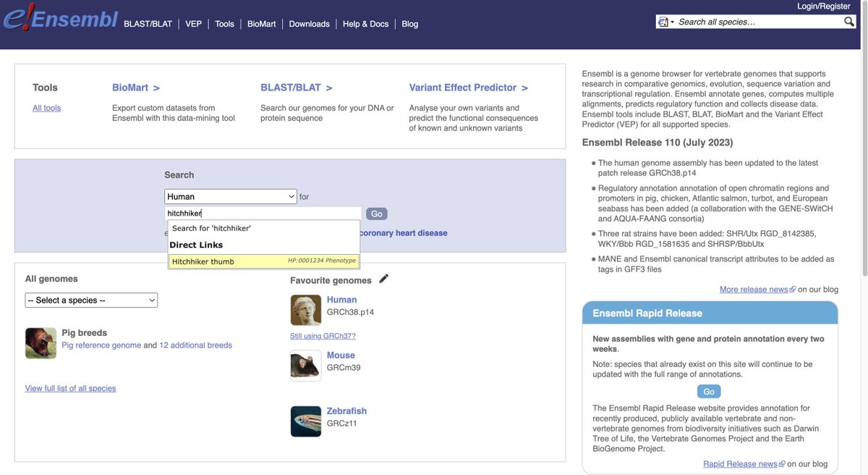Click the Login/Register link
Screen dimensions: 868x475
pos(824,7)
